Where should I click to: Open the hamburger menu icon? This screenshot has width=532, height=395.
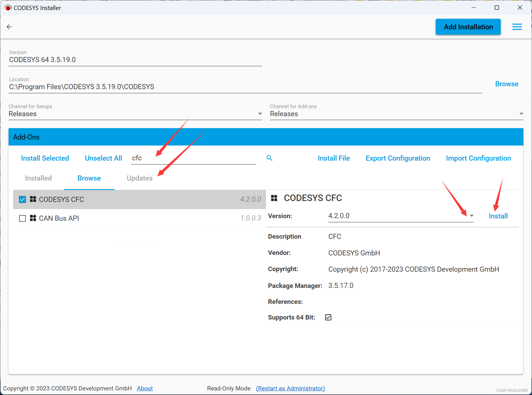click(517, 27)
